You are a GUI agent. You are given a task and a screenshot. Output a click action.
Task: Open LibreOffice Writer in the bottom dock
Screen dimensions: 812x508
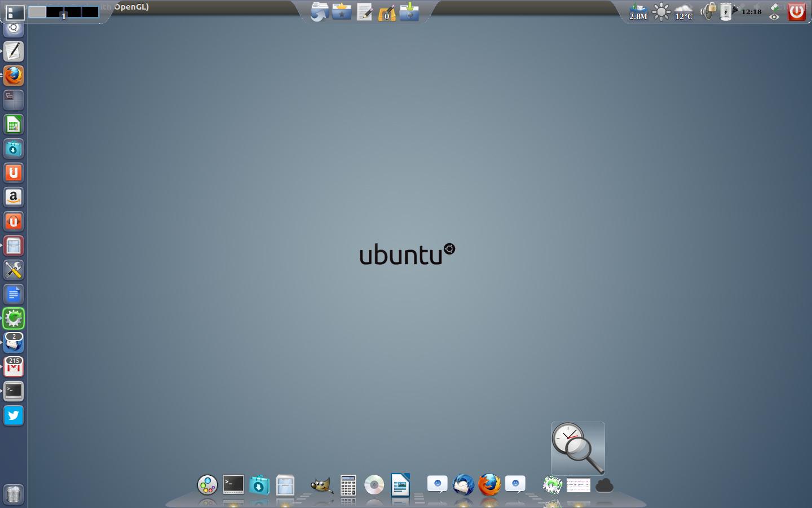click(400, 485)
